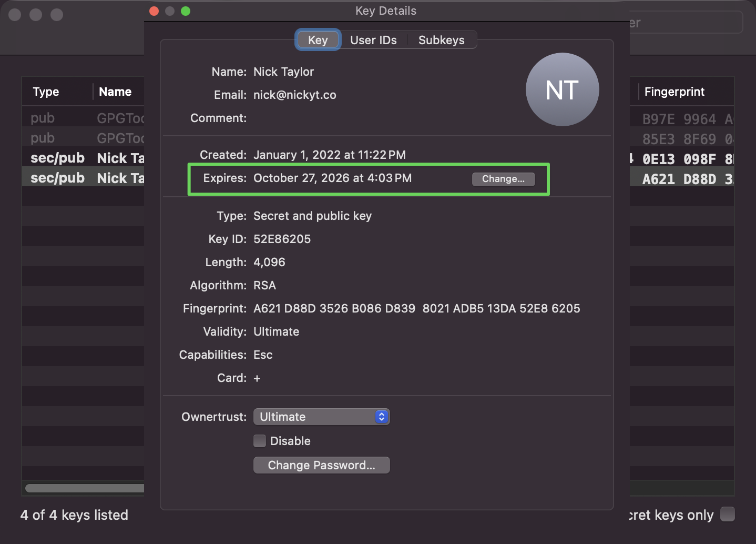The height and width of the screenshot is (544, 756).
Task: Click the key list horizontal scrollbar
Action: click(x=84, y=488)
